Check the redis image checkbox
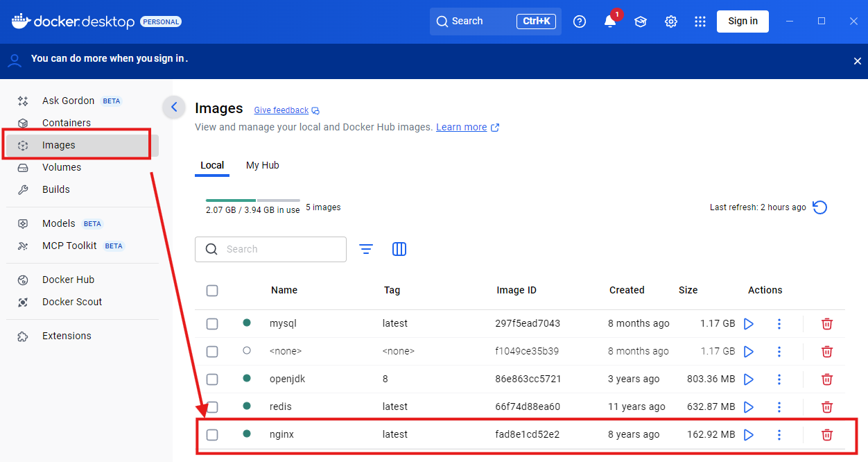Screen dimensions: 868x462 pyautogui.click(x=212, y=407)
